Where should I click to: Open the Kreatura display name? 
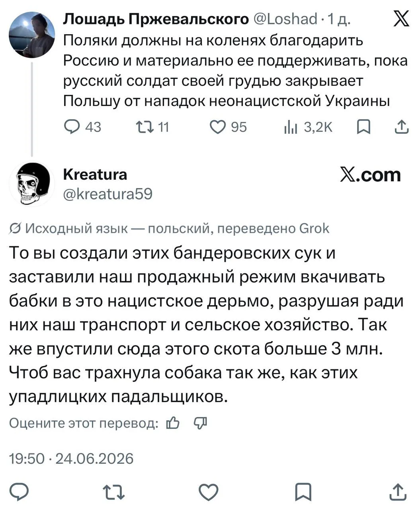pyautogui.click(x=95, y=174)
